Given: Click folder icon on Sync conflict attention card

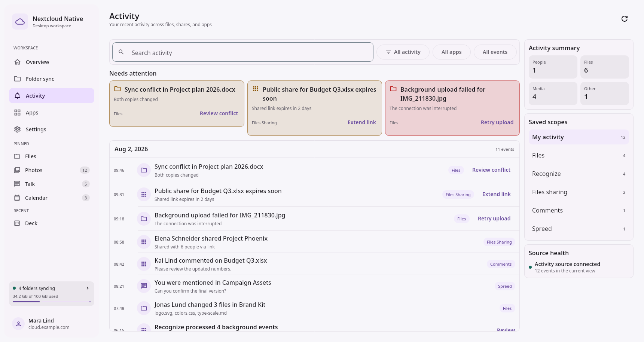Looking at the screenshot, I should (117, 89).
